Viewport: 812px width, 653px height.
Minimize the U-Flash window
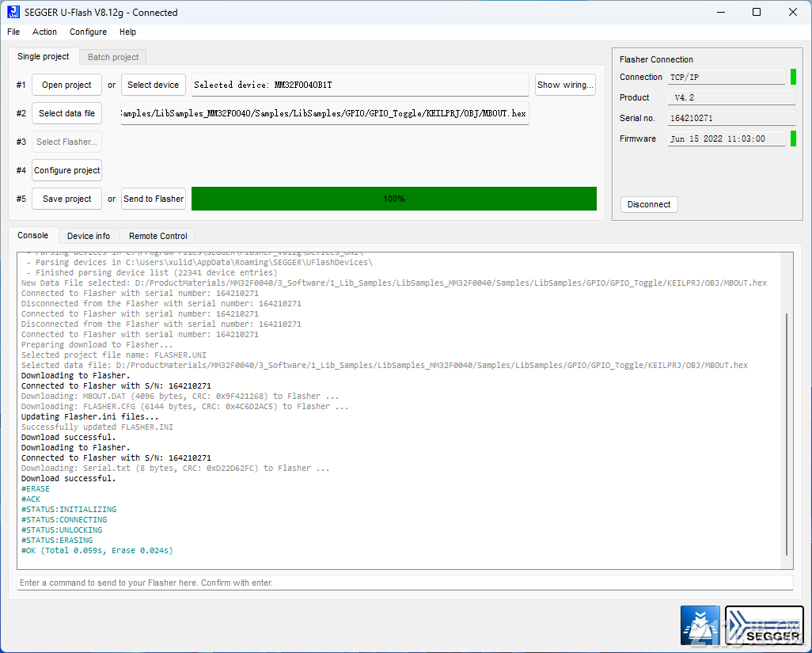[x=721, y=12]
